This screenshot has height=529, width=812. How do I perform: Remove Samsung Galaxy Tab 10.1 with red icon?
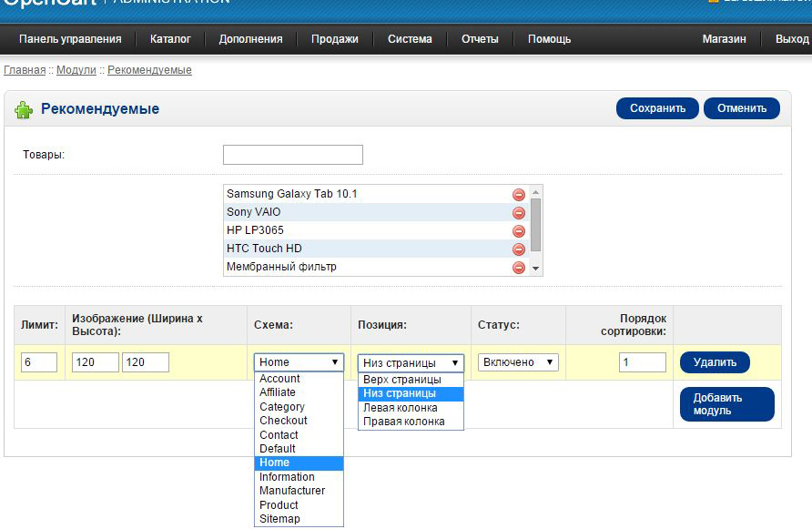(x=519, y=195)
